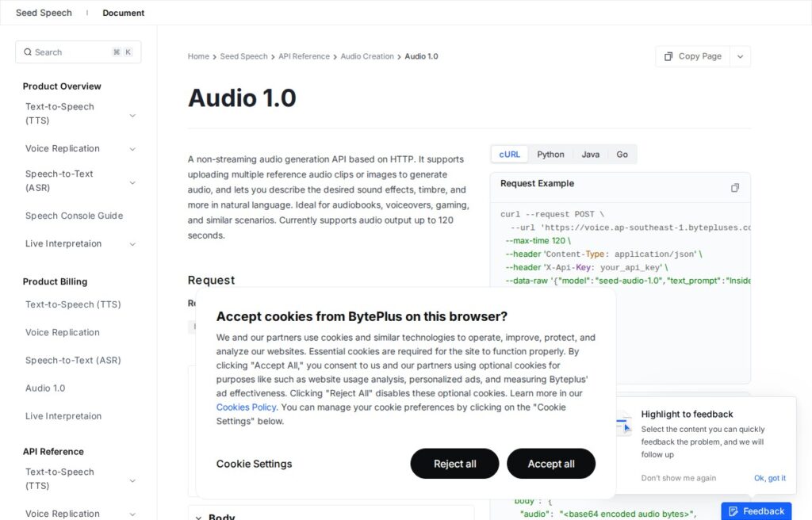Go to Seed Speech breadcrumb
Screen dimensions: 812x520
coord(244,56)
